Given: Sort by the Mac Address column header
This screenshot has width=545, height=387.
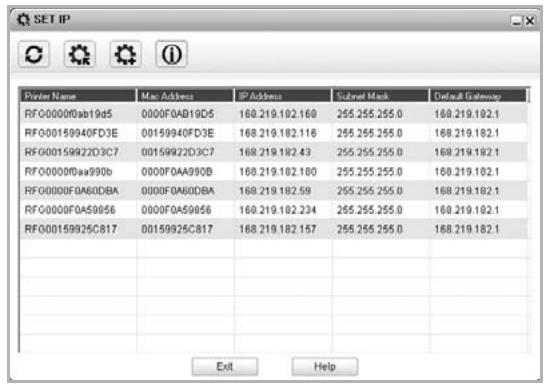Looking at the screenshot, I should pos(185,96).
